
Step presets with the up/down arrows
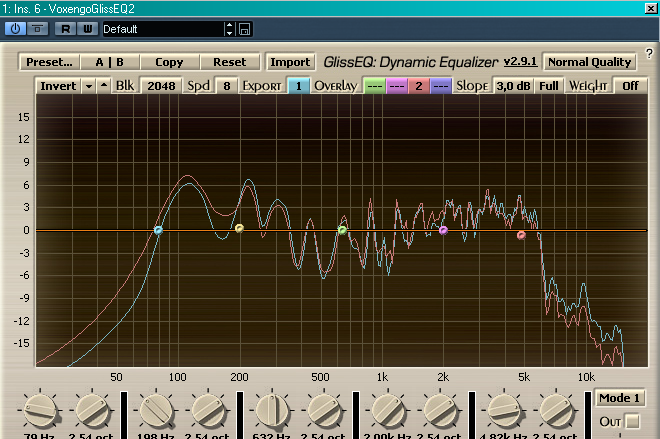[x=229, y=29]
